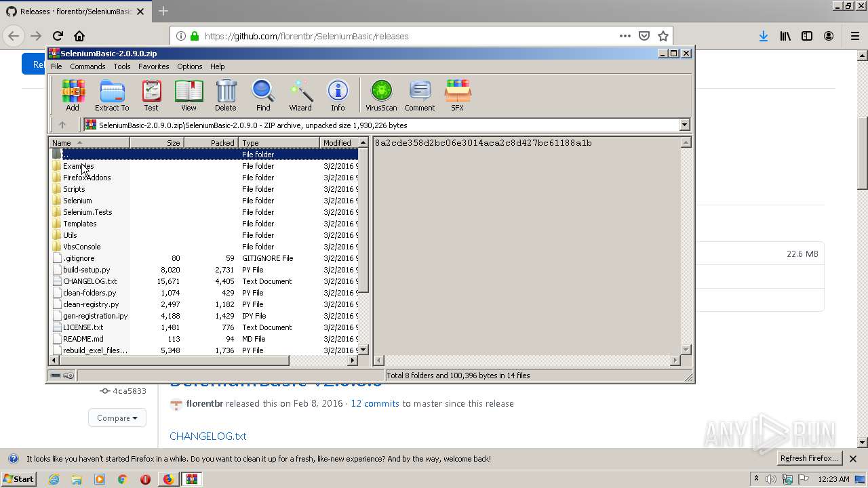This screenshot has width=868, height=488.
Task: Open the Options menu
Action: click(190, 66)
